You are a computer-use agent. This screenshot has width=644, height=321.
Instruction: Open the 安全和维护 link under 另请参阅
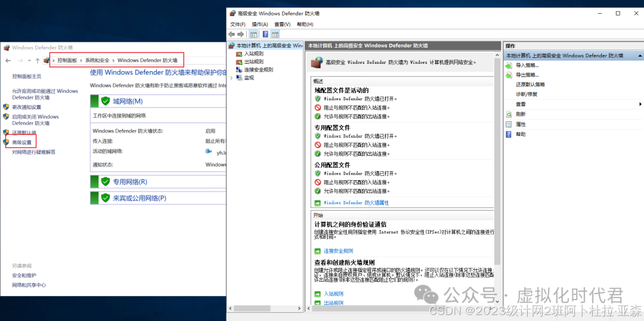[x=24, y=276]
